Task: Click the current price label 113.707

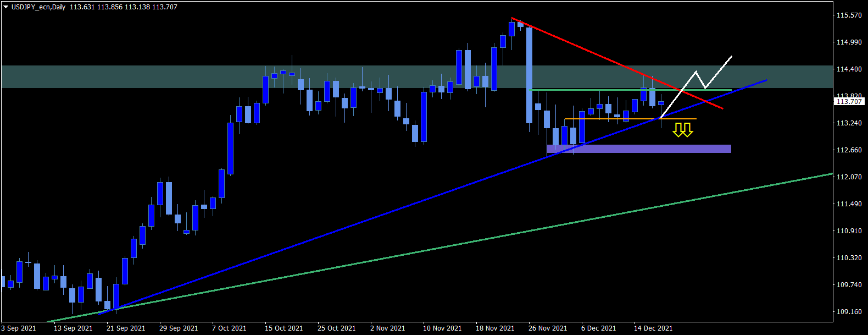Action: point(849,101)
